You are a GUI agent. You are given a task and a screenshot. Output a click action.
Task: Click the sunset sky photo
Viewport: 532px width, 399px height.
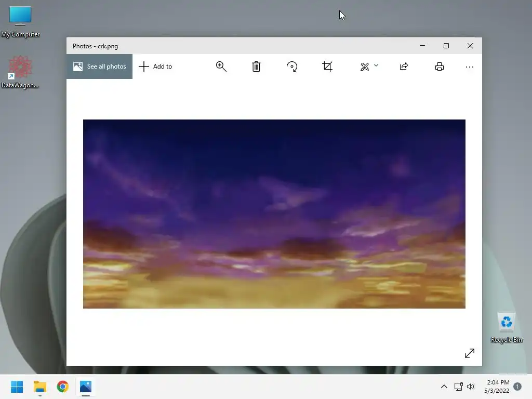[x=274, y=214]
